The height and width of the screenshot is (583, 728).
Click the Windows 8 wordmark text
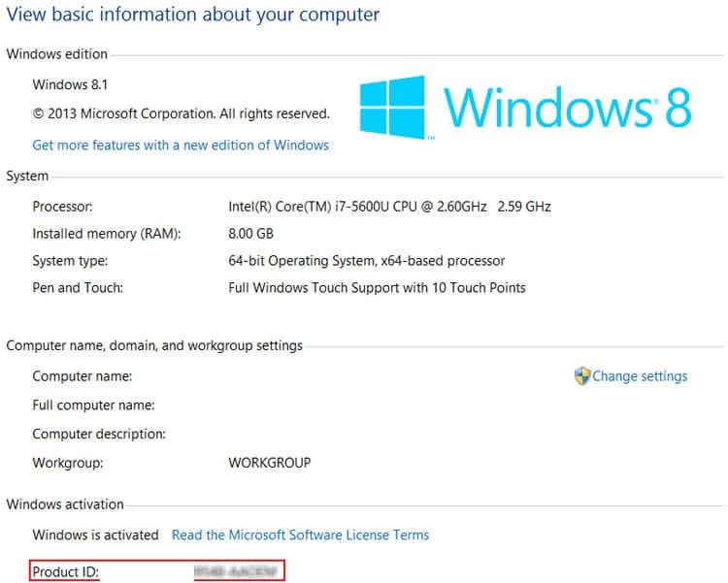point(568,108)
